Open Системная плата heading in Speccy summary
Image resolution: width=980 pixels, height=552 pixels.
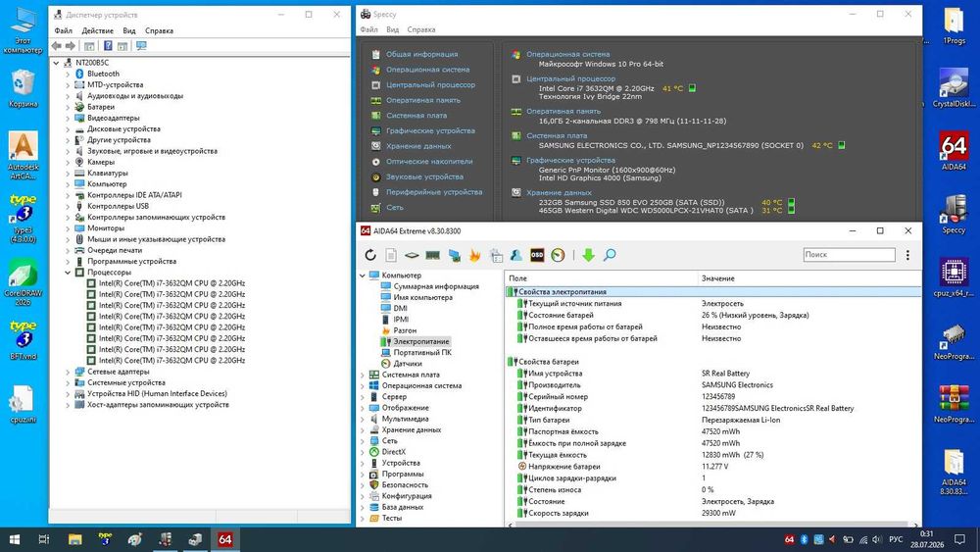pos(557,135)
